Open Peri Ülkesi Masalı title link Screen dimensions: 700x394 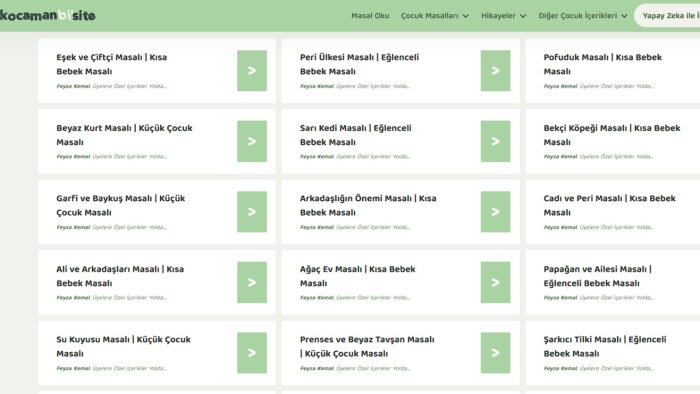[x=359, y=64]
